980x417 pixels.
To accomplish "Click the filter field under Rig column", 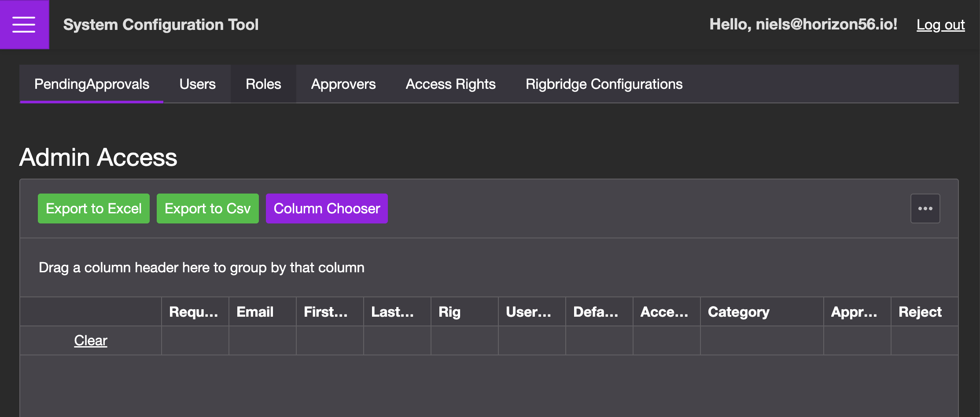I will point(464,340).
